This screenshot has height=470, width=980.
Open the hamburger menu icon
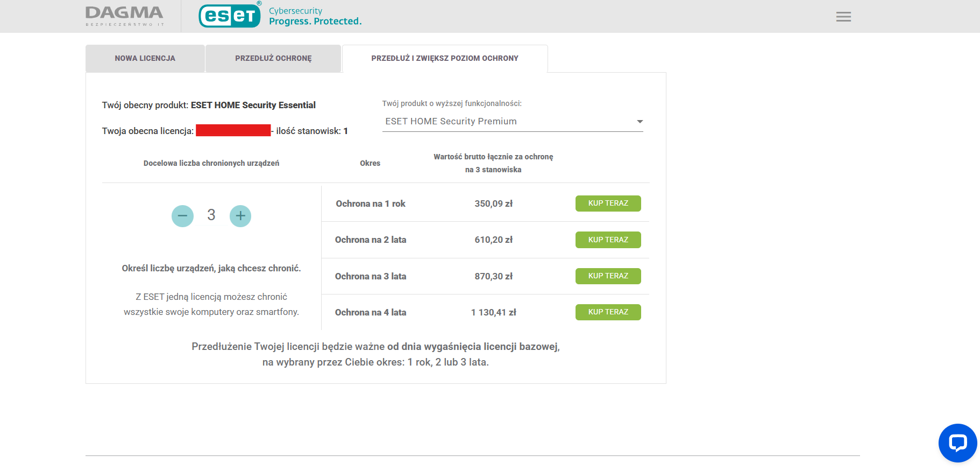[843, 17]
